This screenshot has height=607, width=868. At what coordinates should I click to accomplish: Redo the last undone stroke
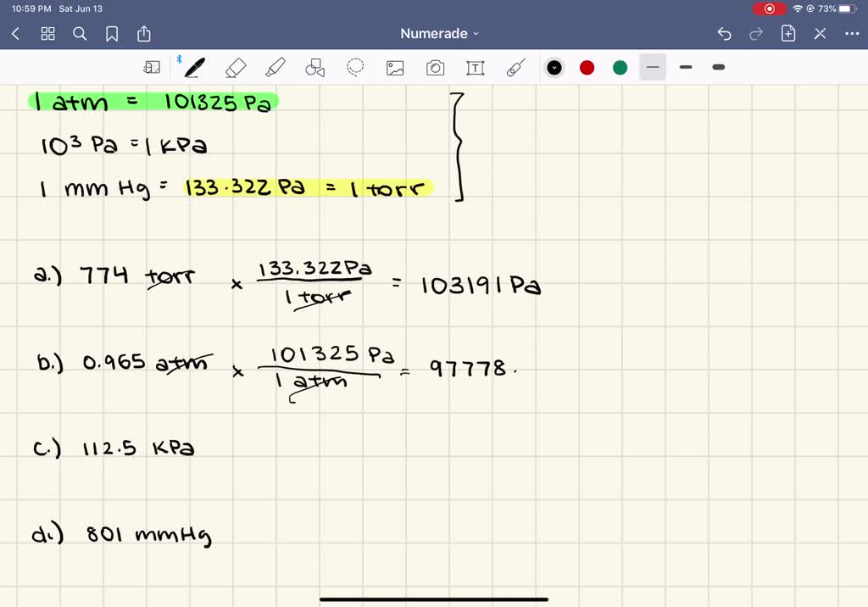755,34
